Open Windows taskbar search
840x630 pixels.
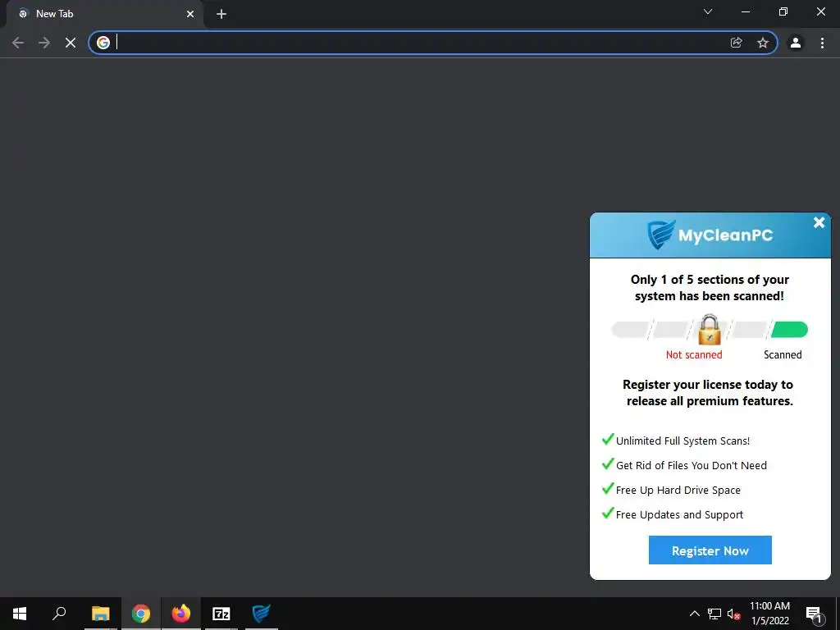point(59,614)
